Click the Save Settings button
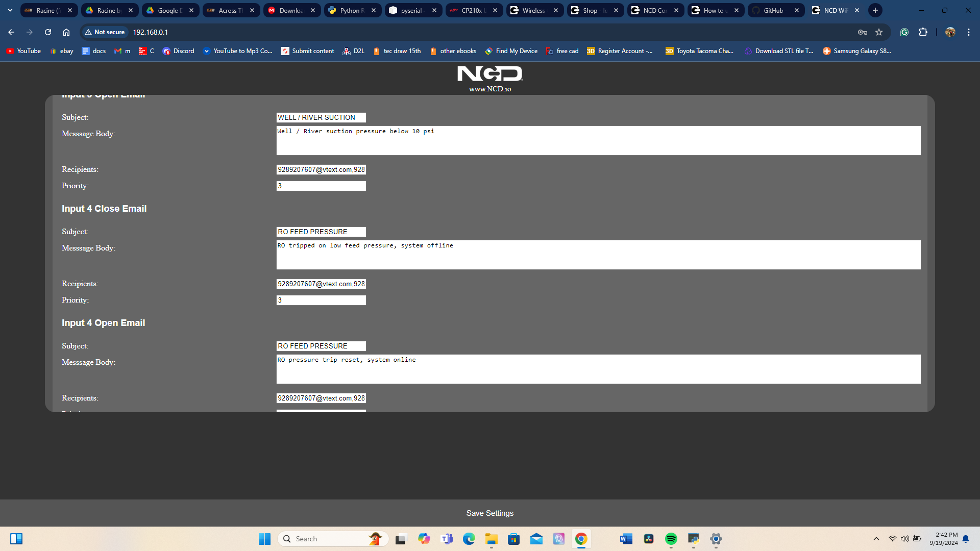The height and width of the screenshot is (551, 980). [489, 513]
